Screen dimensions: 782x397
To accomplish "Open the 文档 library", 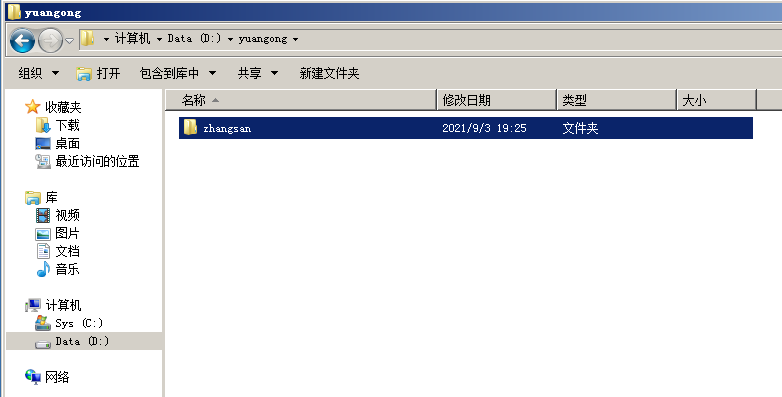I will 67,251.
